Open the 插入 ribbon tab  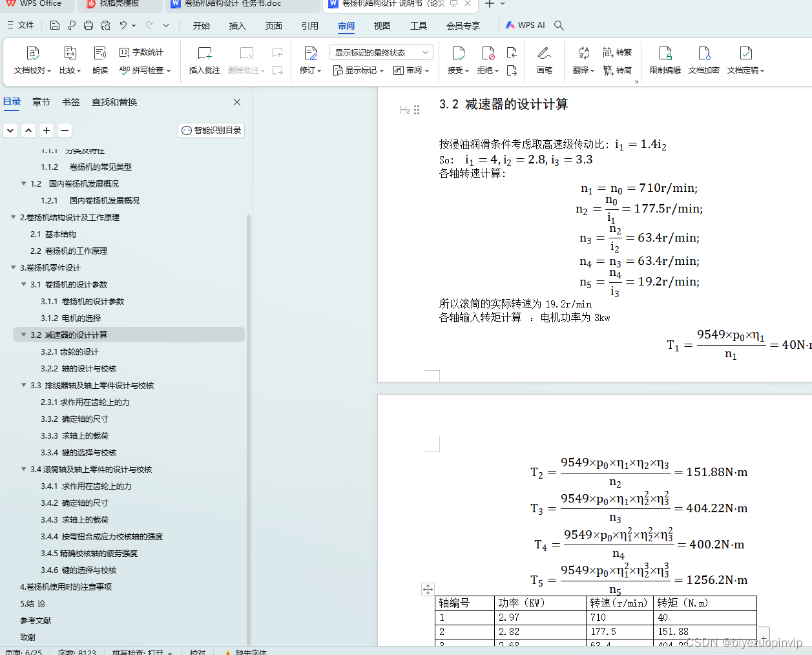[238, 26]
